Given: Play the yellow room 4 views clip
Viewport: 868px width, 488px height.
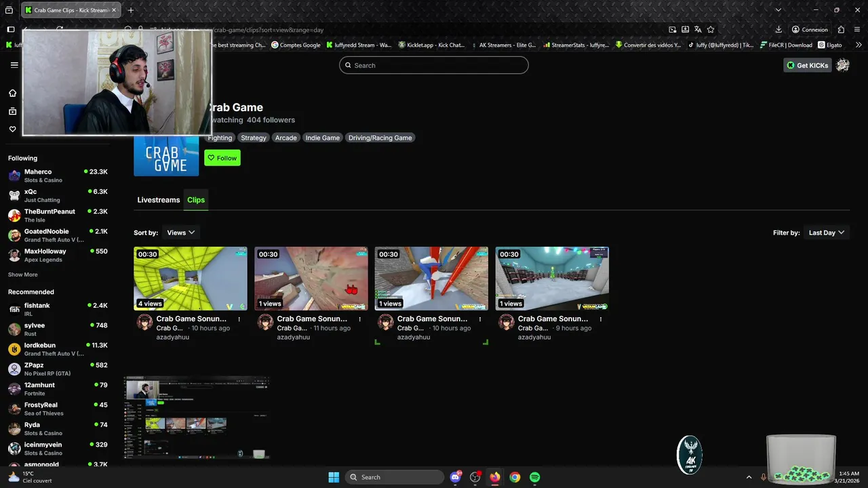Looking at the screenshot, I should [x=191, y=279].
